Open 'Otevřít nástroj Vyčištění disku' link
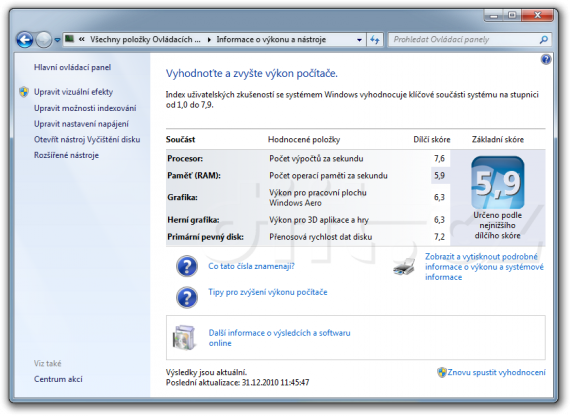 click(x=87, y=140)
